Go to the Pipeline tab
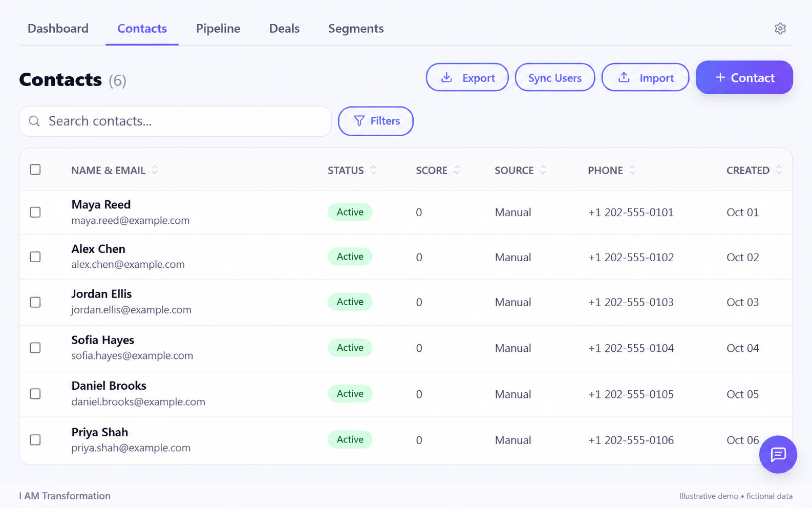Screen dimensions: 812x508 click(218, 29)
